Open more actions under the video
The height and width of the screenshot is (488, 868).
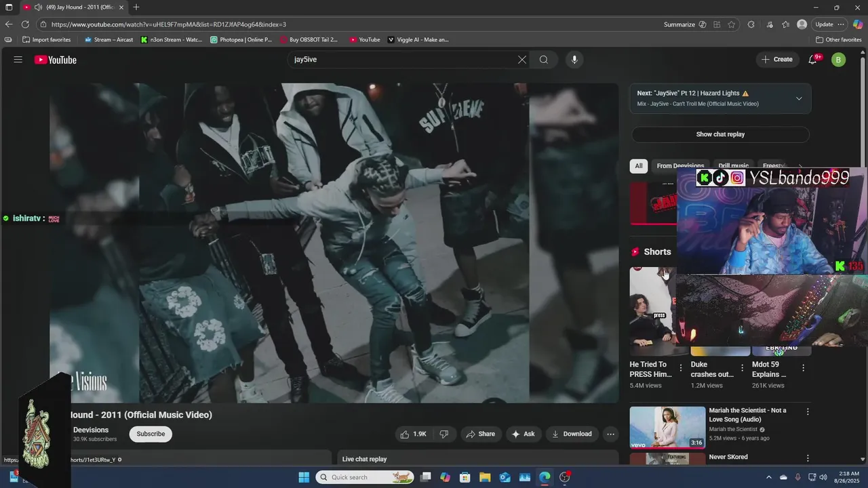click(610, 434)
